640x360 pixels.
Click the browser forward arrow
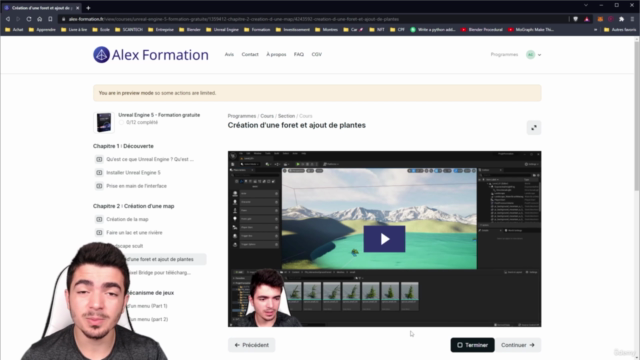(18, 19)
